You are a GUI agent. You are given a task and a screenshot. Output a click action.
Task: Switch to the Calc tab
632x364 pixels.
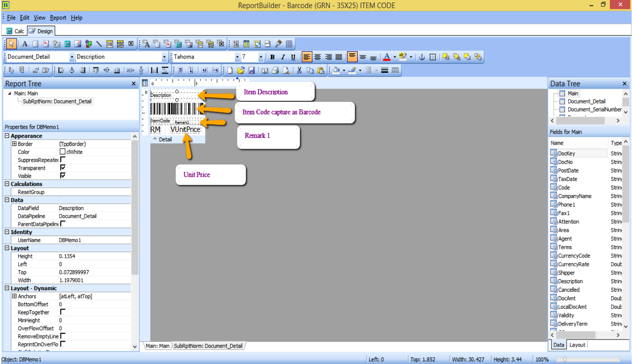click(15, 31)
